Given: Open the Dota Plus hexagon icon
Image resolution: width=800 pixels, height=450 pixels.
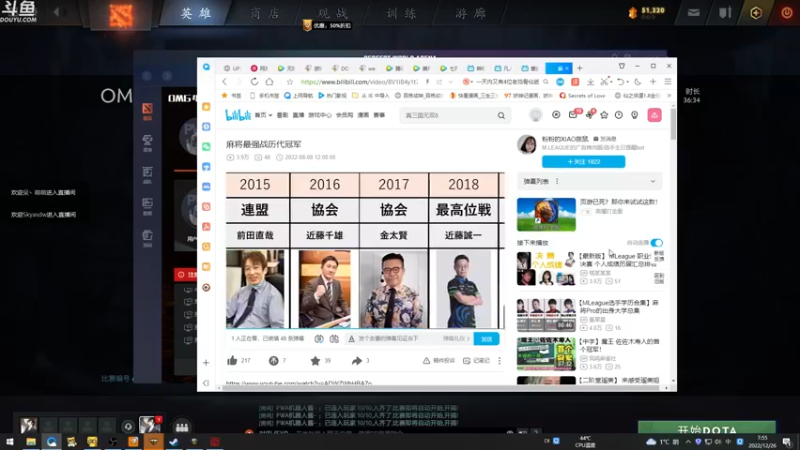Looking at the screenshot, I should (756, 13).
